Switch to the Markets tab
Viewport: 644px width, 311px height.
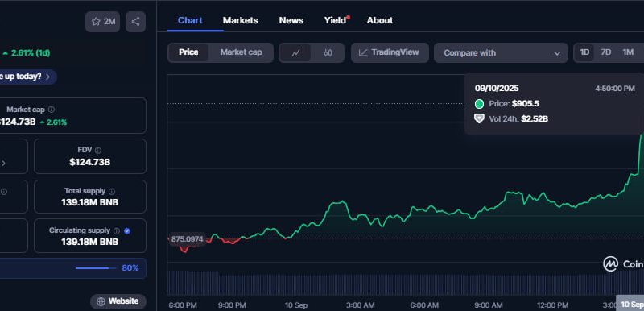pyautogui.click(x=240, y=20)
